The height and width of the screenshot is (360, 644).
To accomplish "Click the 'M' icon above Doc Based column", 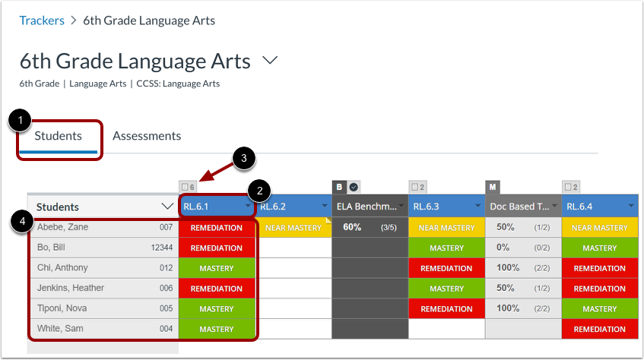I will 492,187.
